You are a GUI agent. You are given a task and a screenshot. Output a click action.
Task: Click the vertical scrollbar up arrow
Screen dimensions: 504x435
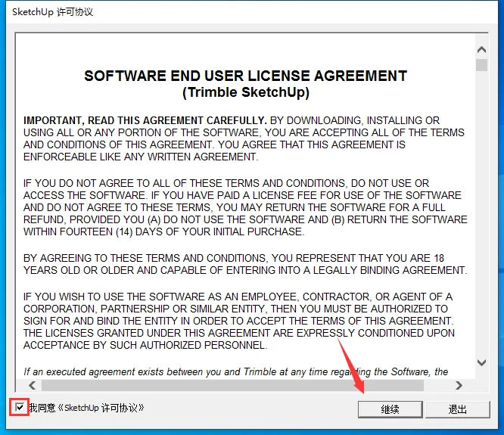(481, 49)
